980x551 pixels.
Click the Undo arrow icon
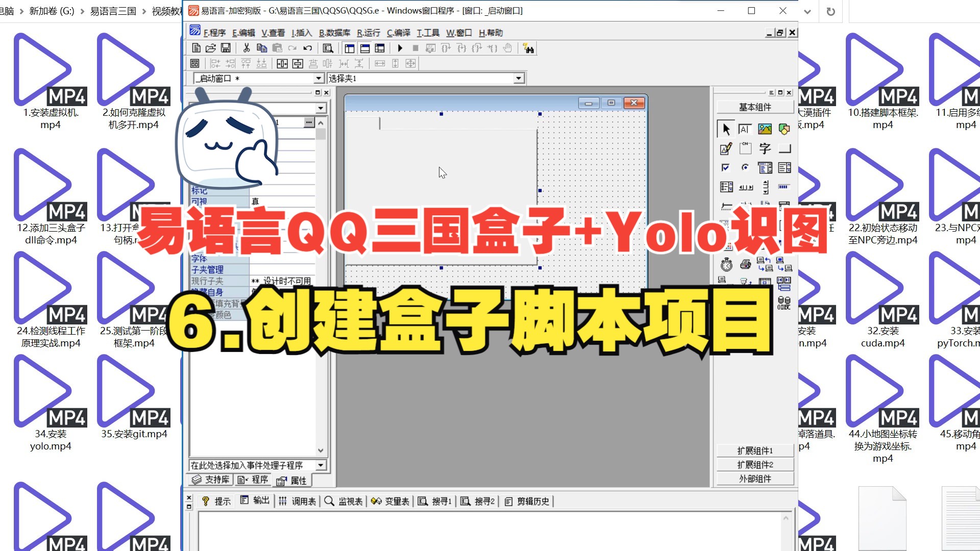307,48
